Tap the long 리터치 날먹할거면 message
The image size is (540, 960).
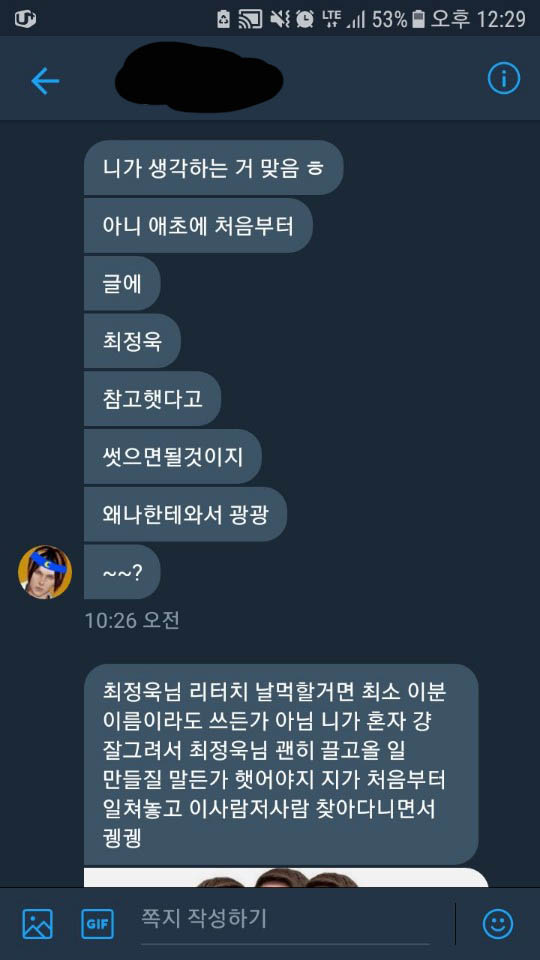tap(281, 764)
